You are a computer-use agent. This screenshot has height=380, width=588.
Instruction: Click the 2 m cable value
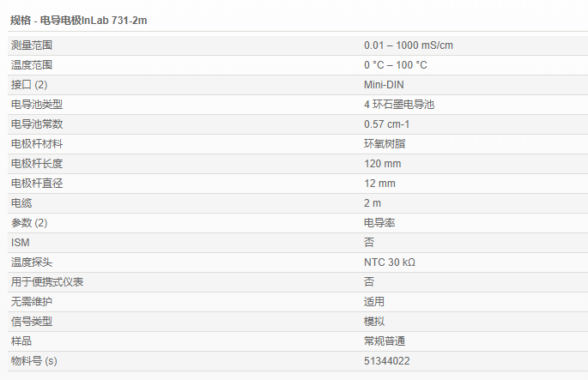[373, 202]
